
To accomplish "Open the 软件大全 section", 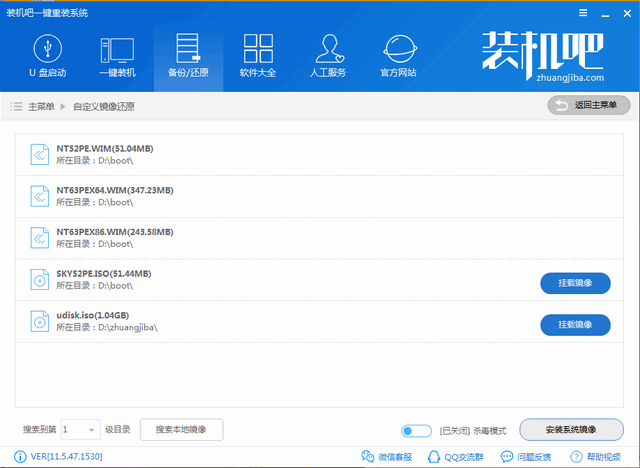I will coord(258,56).
